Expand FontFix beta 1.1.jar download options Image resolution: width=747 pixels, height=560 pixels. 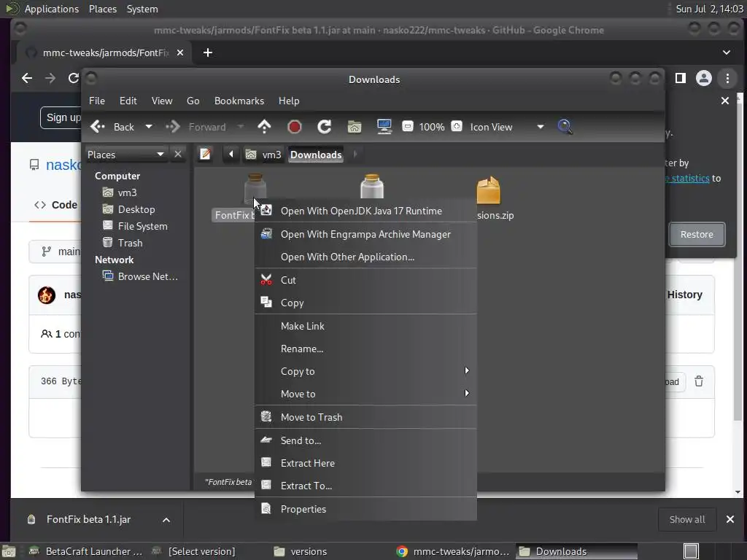[x=166, y=520]
